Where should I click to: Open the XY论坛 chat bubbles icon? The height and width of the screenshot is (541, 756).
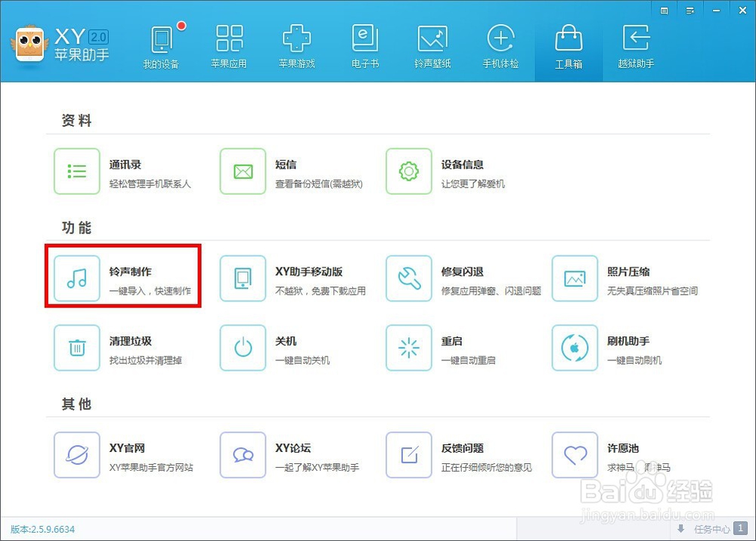pos(243,454)
